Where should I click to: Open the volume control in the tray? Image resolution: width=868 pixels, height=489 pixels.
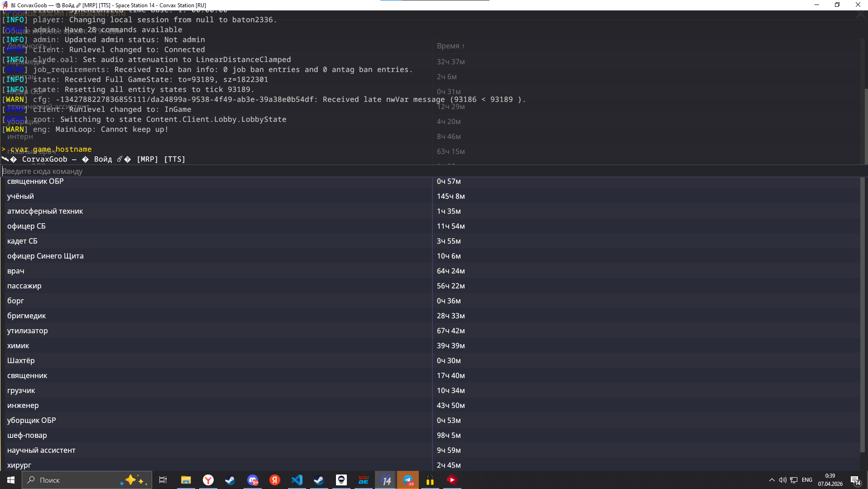(x=782, y=480)
